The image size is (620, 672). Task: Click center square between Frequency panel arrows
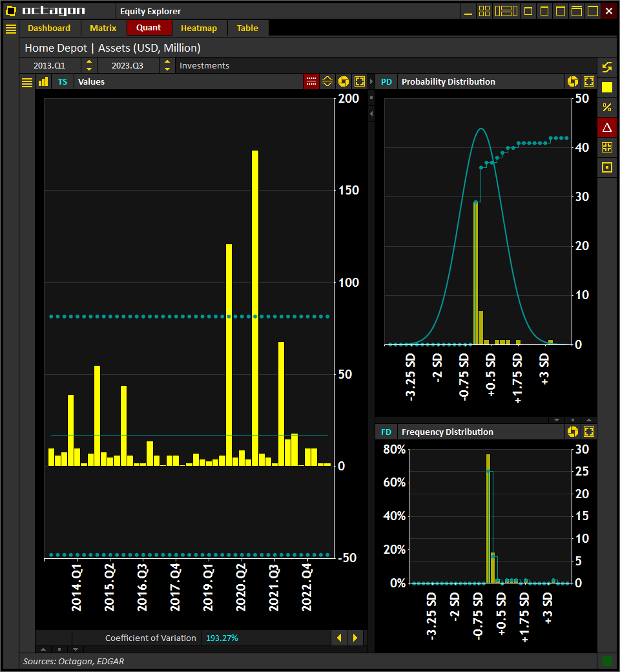[573, 420]
